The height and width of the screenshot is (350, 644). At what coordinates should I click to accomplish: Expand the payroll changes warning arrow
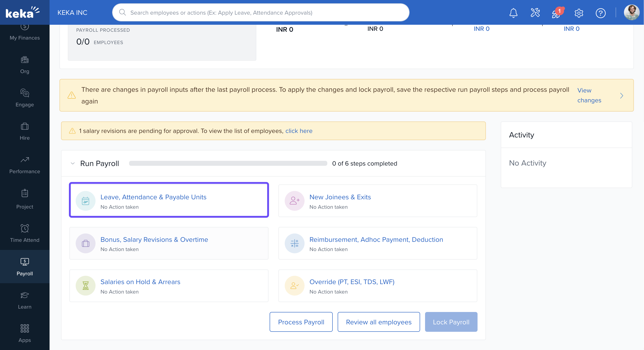[621, 96]
